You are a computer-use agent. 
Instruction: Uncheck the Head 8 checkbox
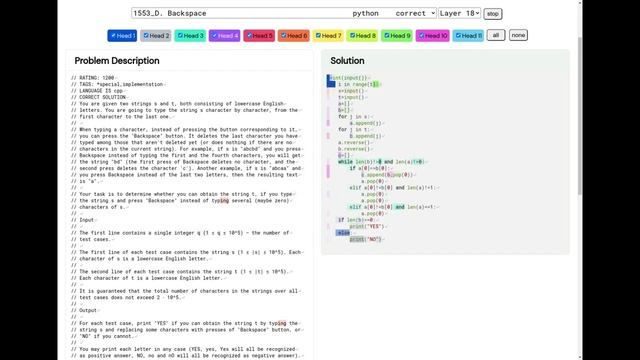coord(352,36)
